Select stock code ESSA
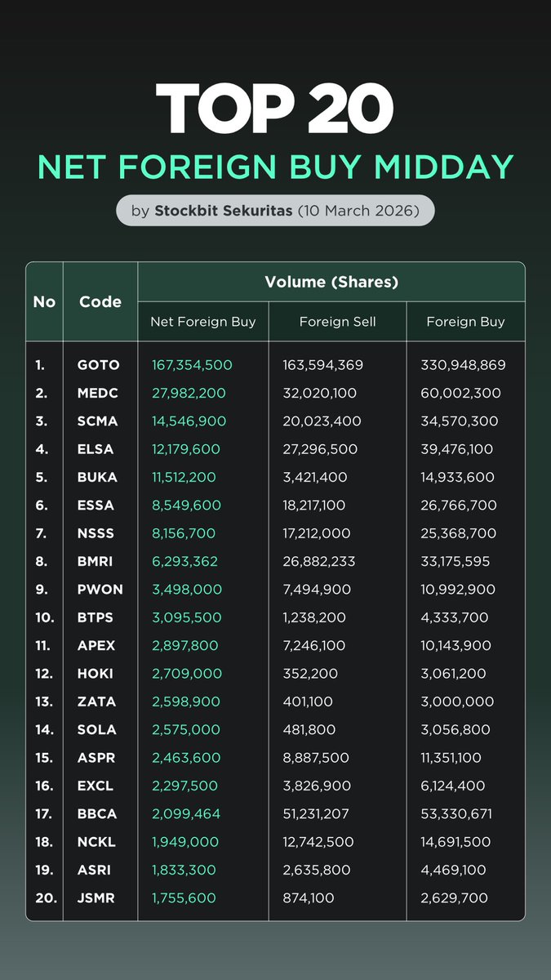 pyautogui.click(x=96, y=506)
